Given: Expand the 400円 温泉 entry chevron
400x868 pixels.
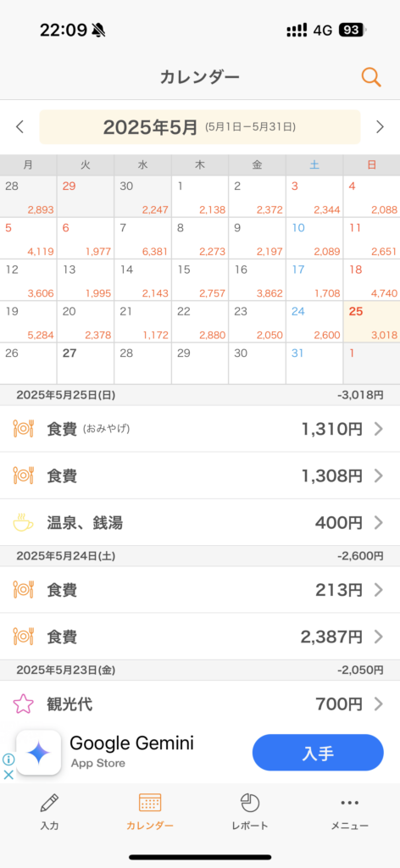Looking at the screenshot, I should 379,522.
